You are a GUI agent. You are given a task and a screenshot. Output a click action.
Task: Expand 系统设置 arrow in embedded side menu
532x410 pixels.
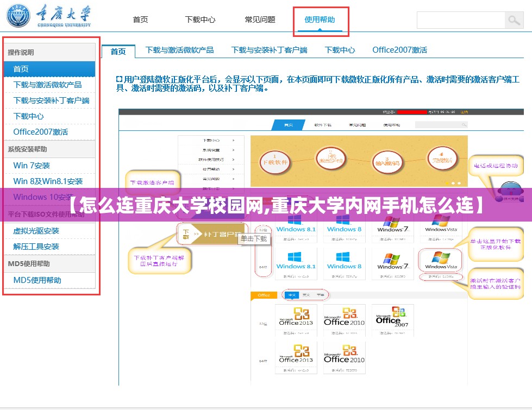click(234, 149)
